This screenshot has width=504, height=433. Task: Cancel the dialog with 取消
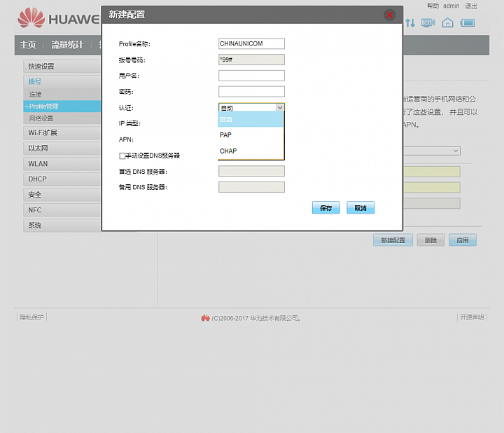(360, 208)
